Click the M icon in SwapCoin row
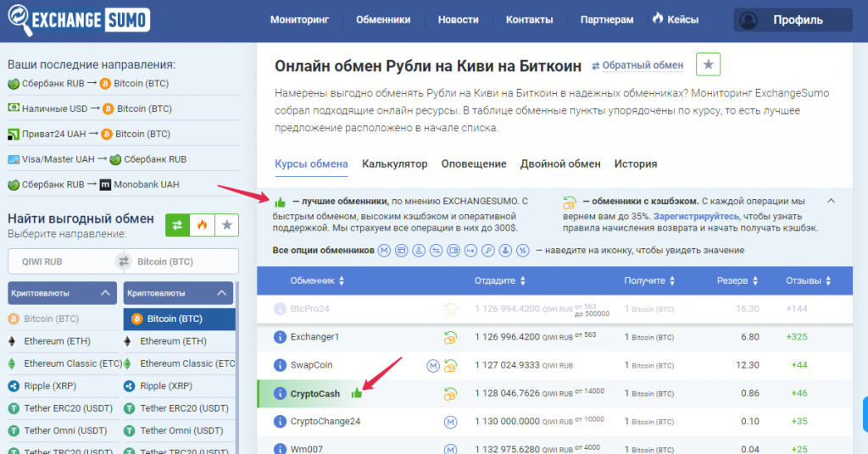This screenshot has height=454, width=868. (433, 366)
